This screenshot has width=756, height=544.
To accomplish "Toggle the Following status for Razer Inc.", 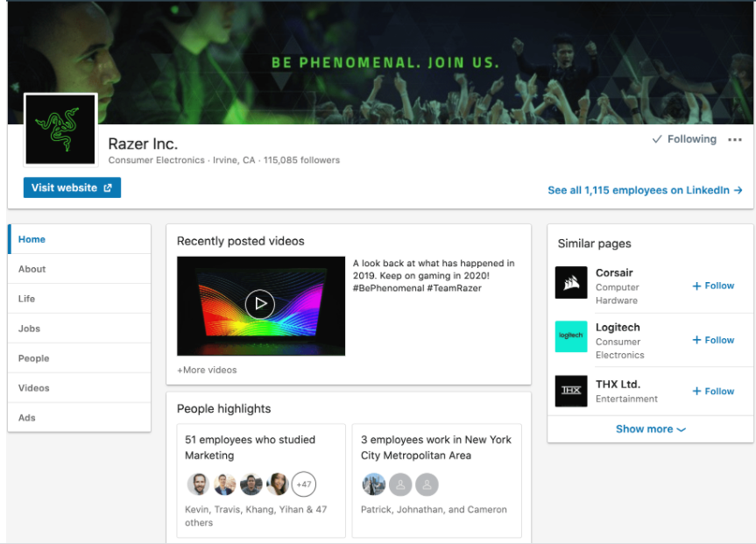I will tap(684, 139).
